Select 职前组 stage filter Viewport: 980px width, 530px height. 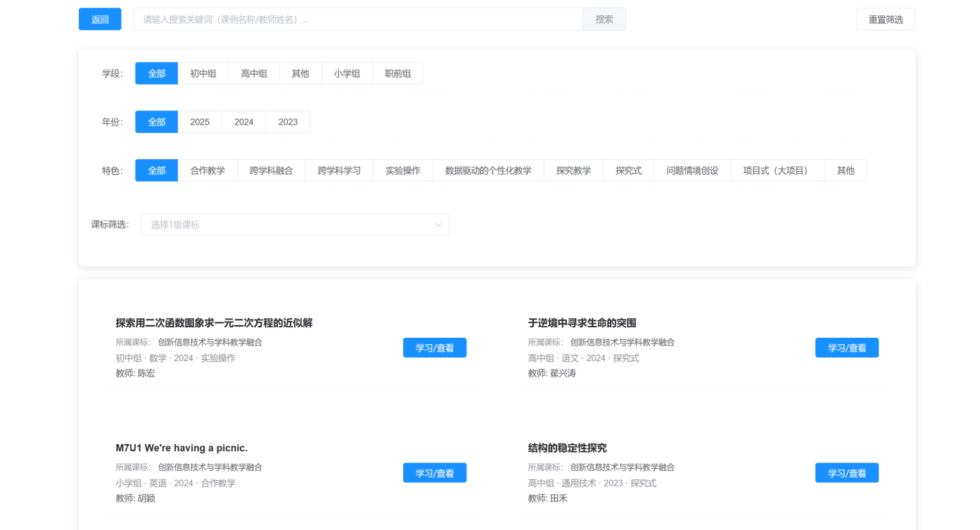pos(397,73)
